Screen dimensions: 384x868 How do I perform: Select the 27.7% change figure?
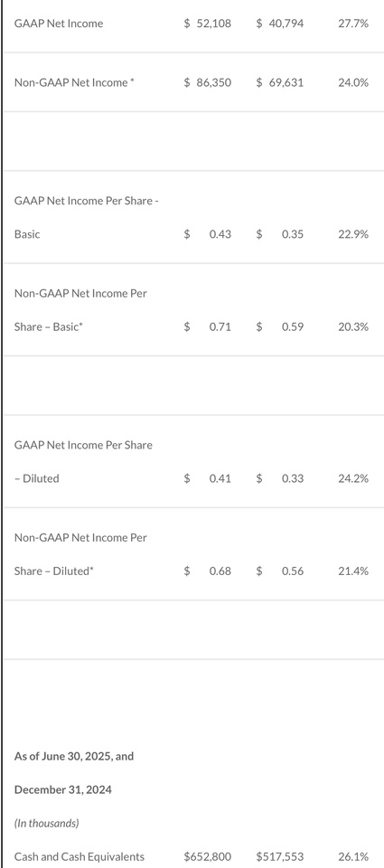[x=353, y=24]
